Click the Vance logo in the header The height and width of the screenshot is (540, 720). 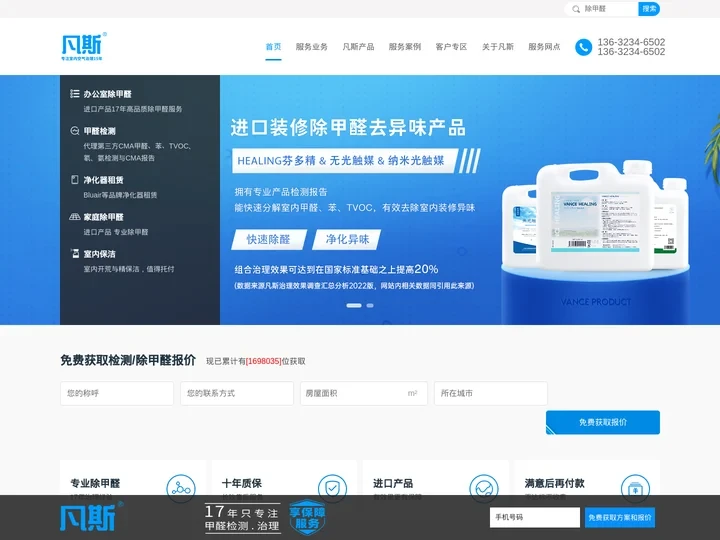pos(84,46)
